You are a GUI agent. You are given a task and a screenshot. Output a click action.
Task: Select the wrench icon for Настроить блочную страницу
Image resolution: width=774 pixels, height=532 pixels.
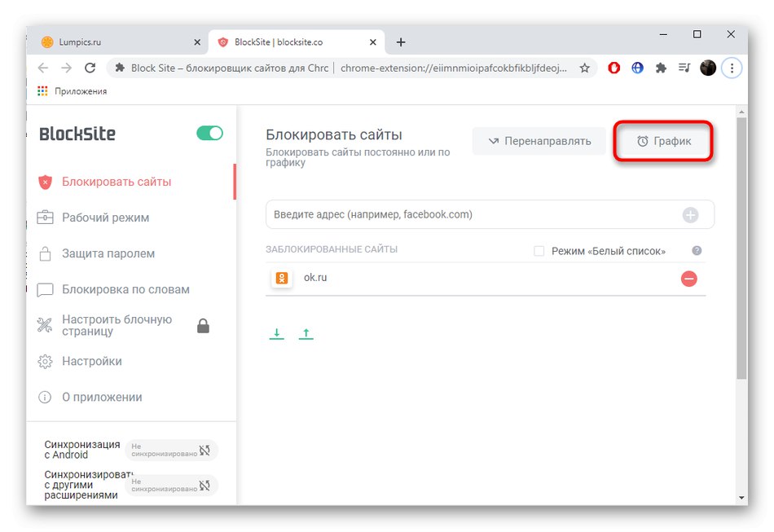(x=45, y=324)
